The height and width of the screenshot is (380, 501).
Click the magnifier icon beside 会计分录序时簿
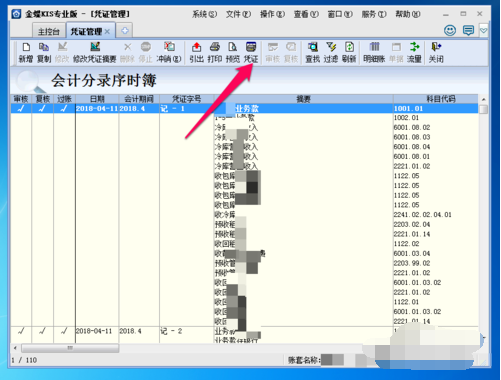point(31,81)
